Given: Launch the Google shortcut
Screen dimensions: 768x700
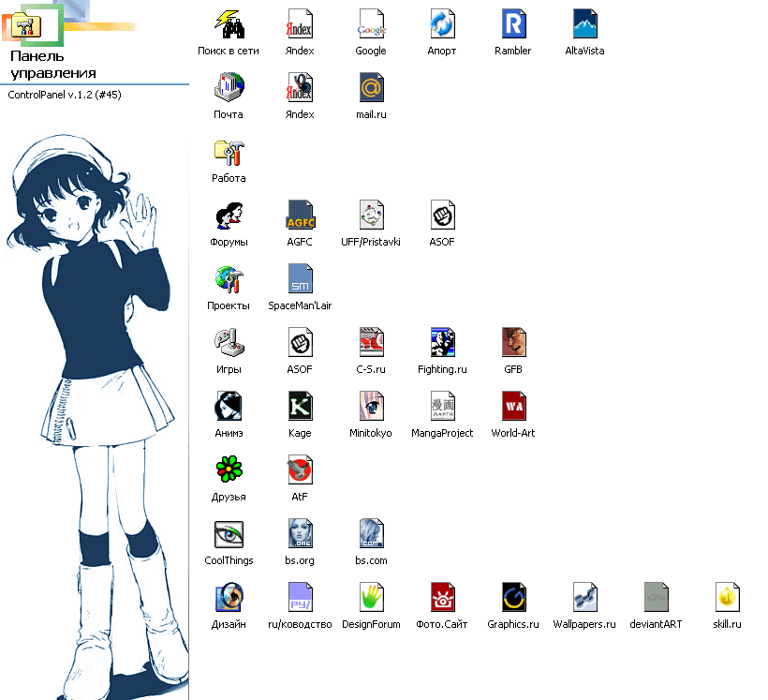Looking at the screenshot, I should pos(371,24).
